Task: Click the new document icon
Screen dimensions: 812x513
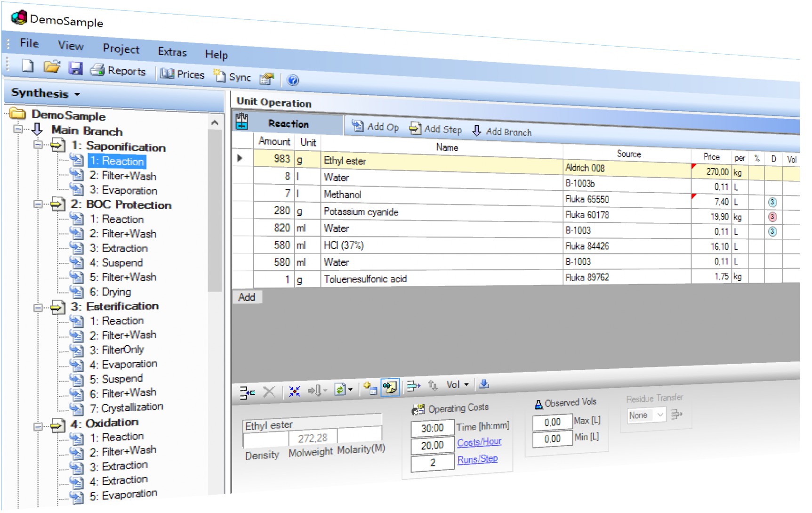Action: (28, 66)
